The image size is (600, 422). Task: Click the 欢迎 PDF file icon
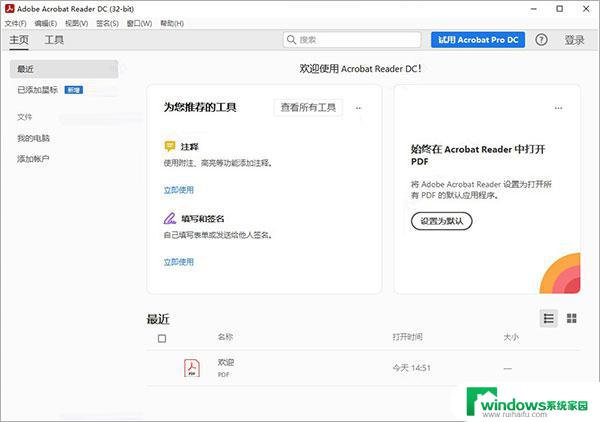tap(192, 368)
